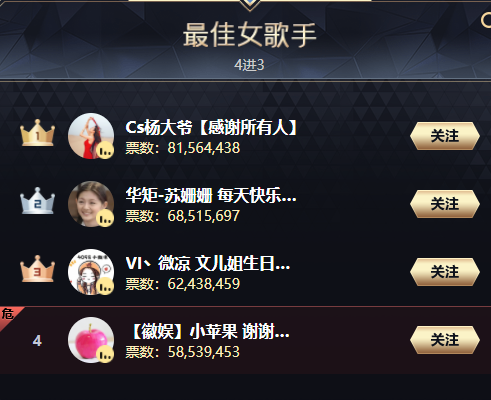
Task: Follow VI、微凉 with the 关注 button
Action: pos(445,272)
